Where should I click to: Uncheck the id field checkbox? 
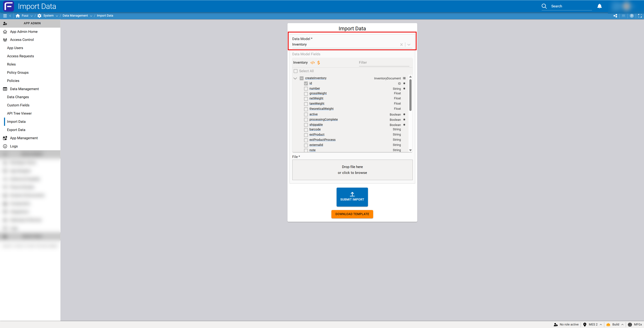306,83
